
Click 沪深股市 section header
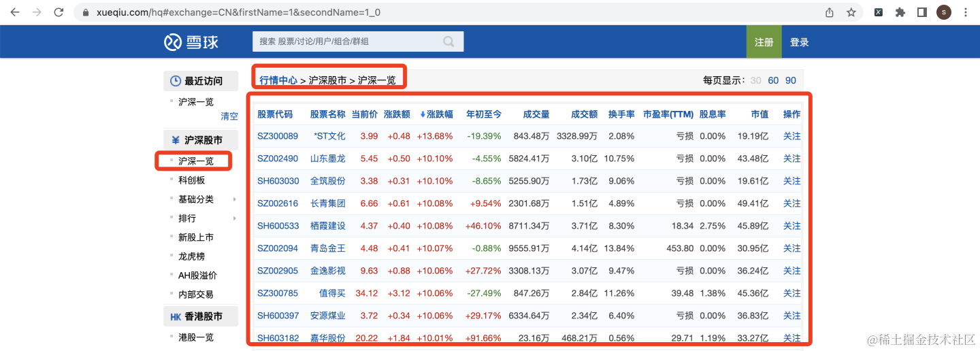[x=201, y=140]
